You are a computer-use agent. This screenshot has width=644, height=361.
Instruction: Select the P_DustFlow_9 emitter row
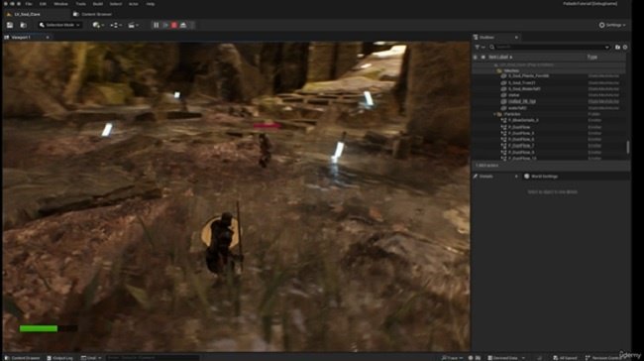[x=550, y=152]
